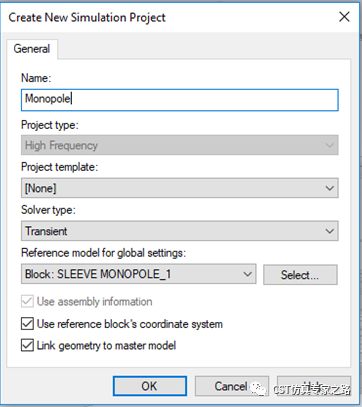362x407 pixels.
Task: Close the Create New Simulation Project dialog
Action: coord(344,17)
